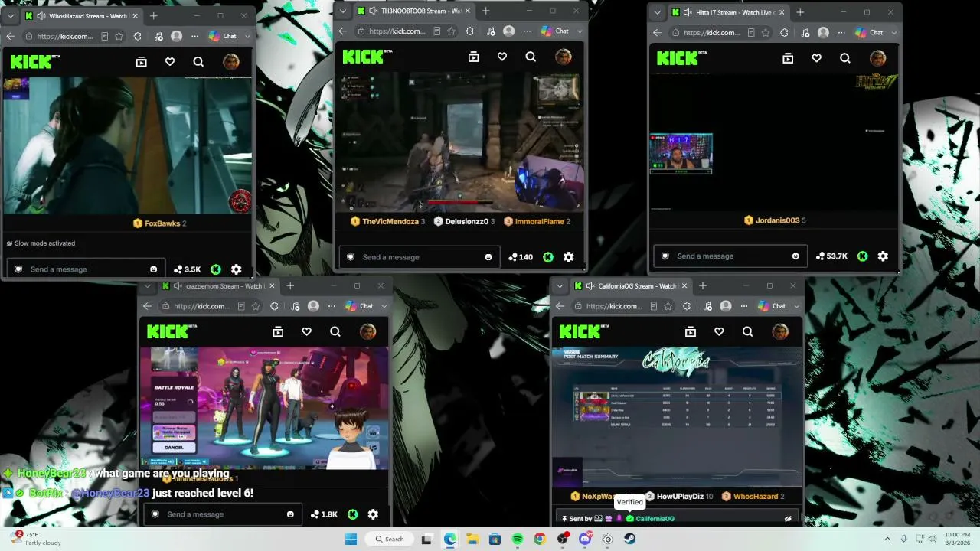This screenshot has width=980, height=551.
Task: Click emoji picker in crazziemom chat
Action: (x=290, y=514)
